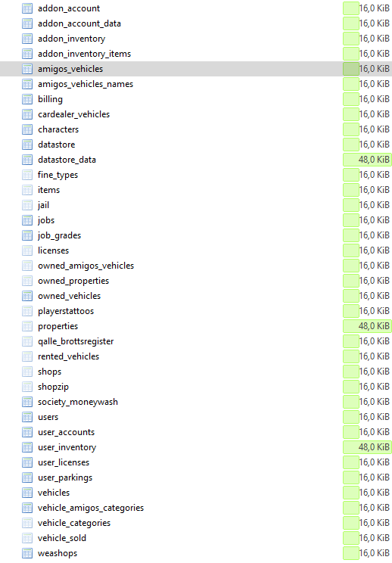Select the cardealer_vehicles table

[x=74, y=114]
